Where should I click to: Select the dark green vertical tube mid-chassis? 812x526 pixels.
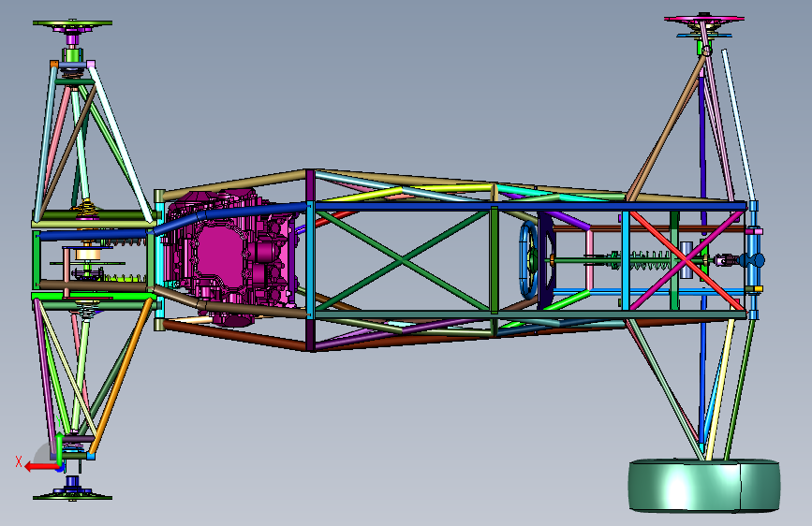coord(494,260)
